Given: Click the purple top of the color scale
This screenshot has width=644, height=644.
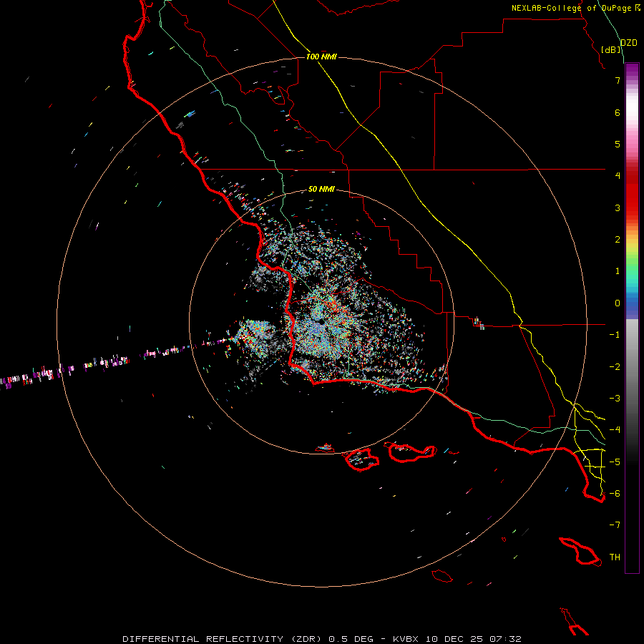Looking at the screenshot, I should point(632,70).
